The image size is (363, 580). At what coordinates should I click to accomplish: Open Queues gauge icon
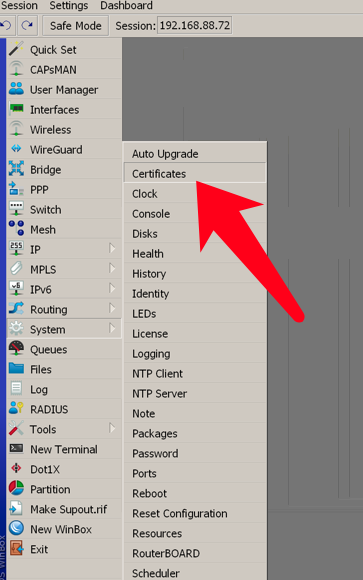click(16, 349)
